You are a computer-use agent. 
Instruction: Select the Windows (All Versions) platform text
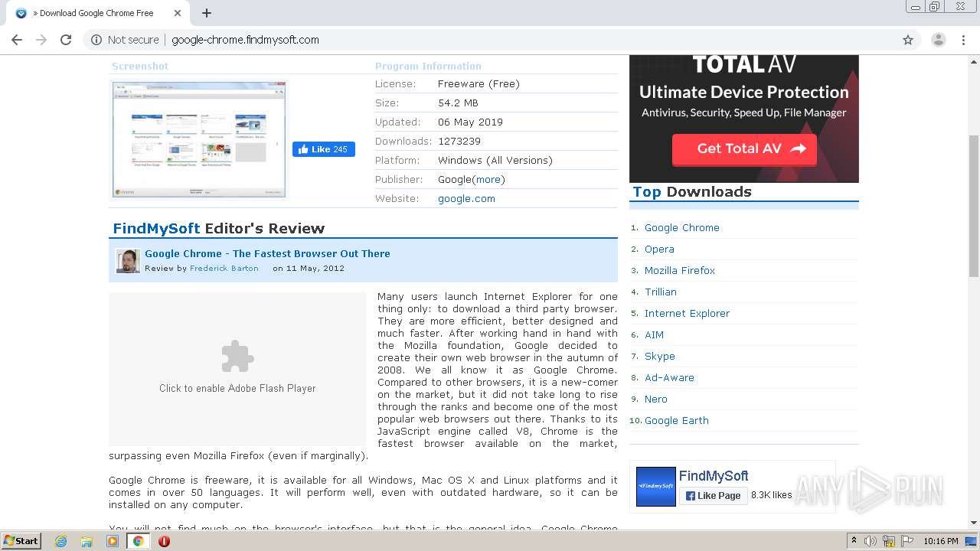pos(495,160)
